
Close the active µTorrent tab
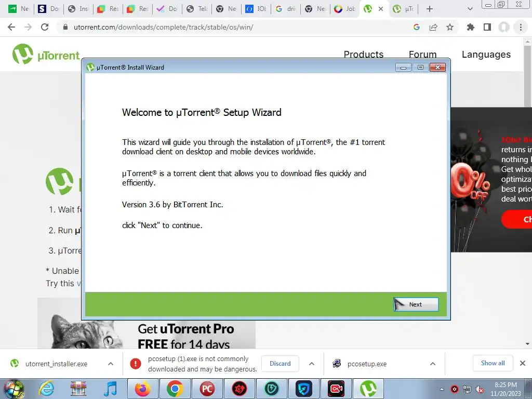tap(381, 9)
